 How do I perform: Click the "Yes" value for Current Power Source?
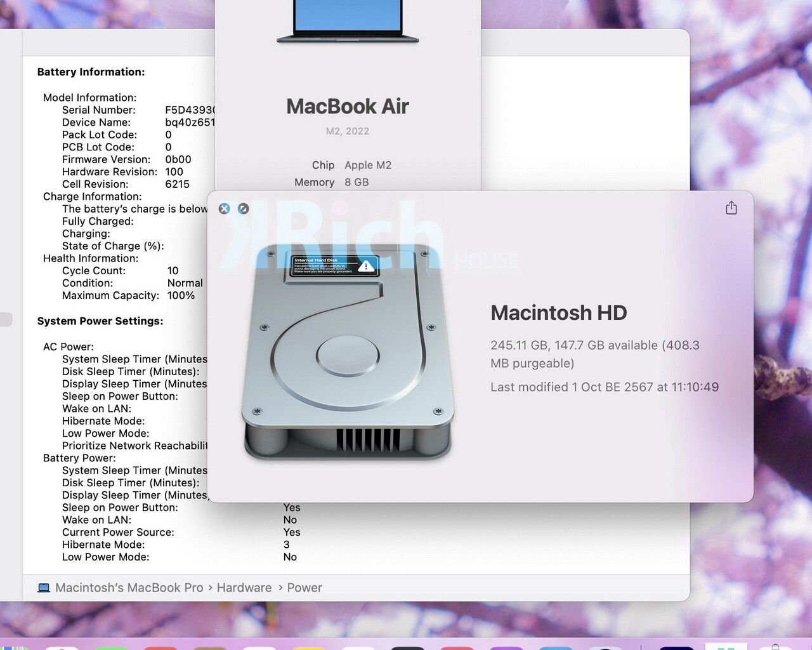pyautogui.click(x=292, y=533)
